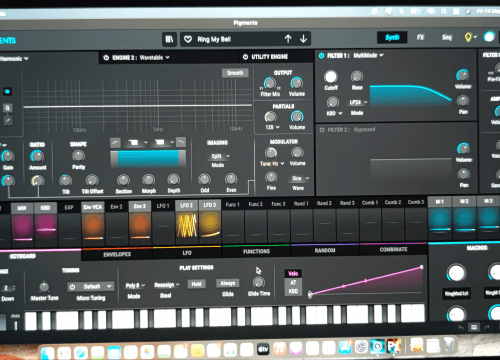Toggle the Hold button
500x360 pixels.
click(196, 284)
